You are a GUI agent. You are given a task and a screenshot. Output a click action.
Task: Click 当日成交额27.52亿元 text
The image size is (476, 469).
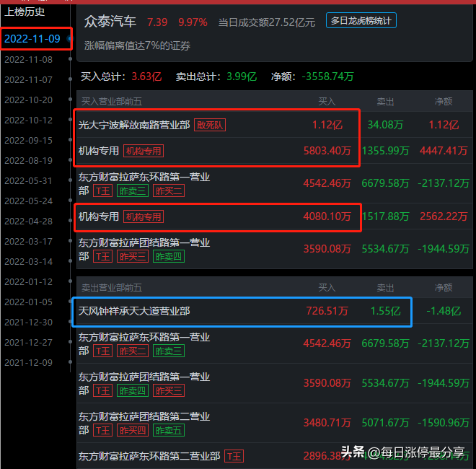coord(267,22)
